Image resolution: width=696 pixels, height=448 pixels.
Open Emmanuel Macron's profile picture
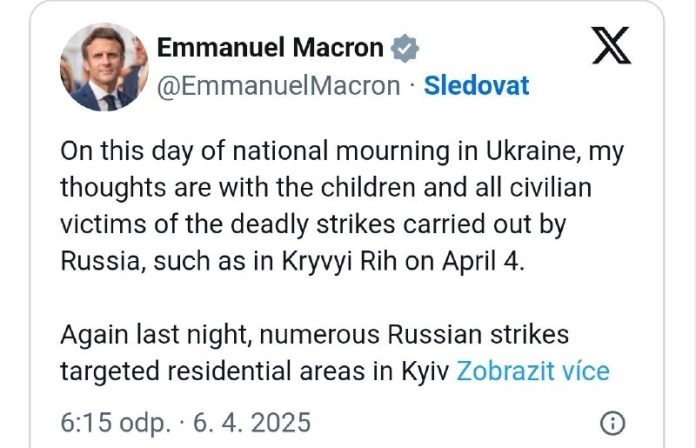[x=103, y=67]
